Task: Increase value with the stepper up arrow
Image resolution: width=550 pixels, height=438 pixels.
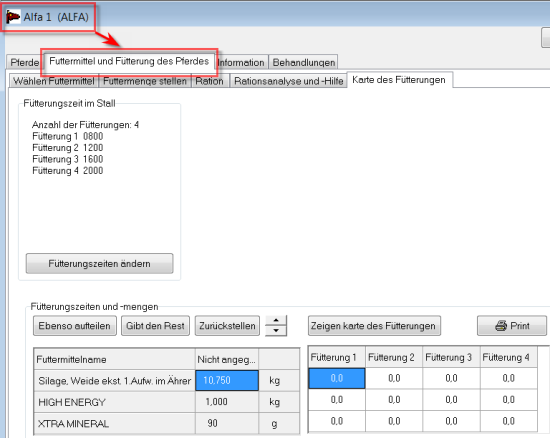Action: 276,321
